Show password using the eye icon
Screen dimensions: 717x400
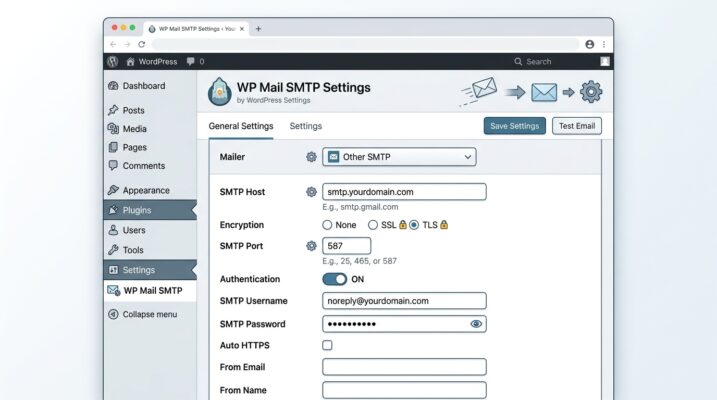[x=476, y=324]
